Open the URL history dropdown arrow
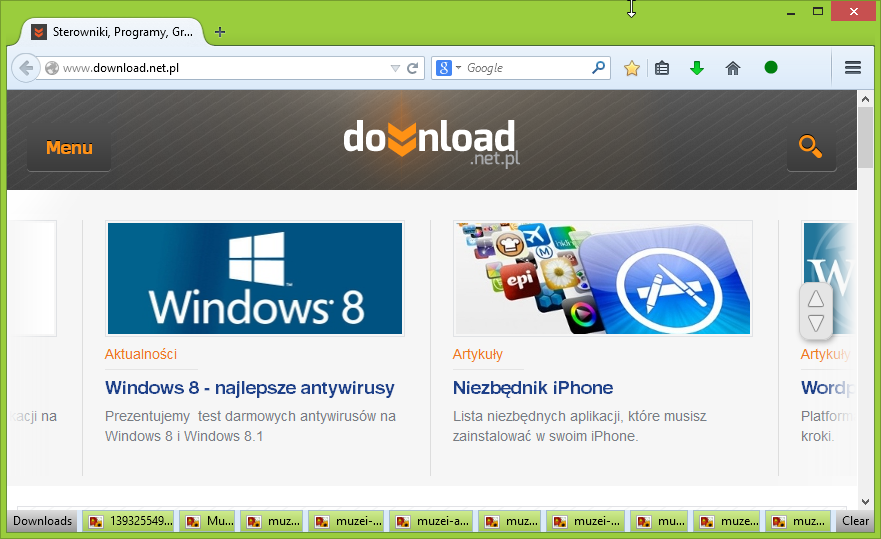Viewport: 881px width, 539px height. [395, 68]
